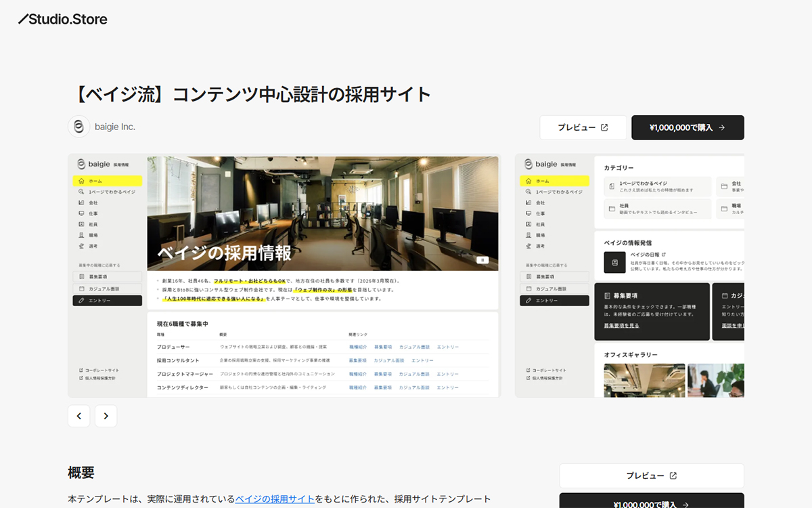
Task: Click the baigie logo icon in the sidebar
Action: point(81,165)
